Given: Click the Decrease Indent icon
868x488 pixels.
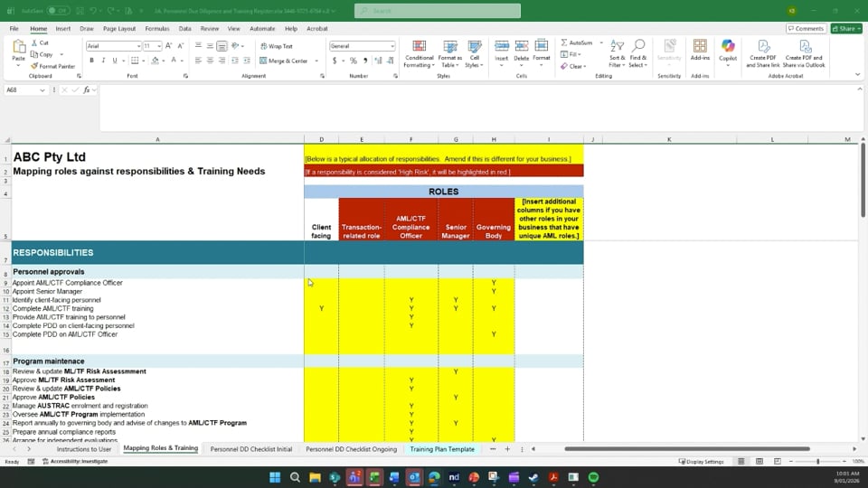Looking at the screenshot, I should click(x=235, y=61).
